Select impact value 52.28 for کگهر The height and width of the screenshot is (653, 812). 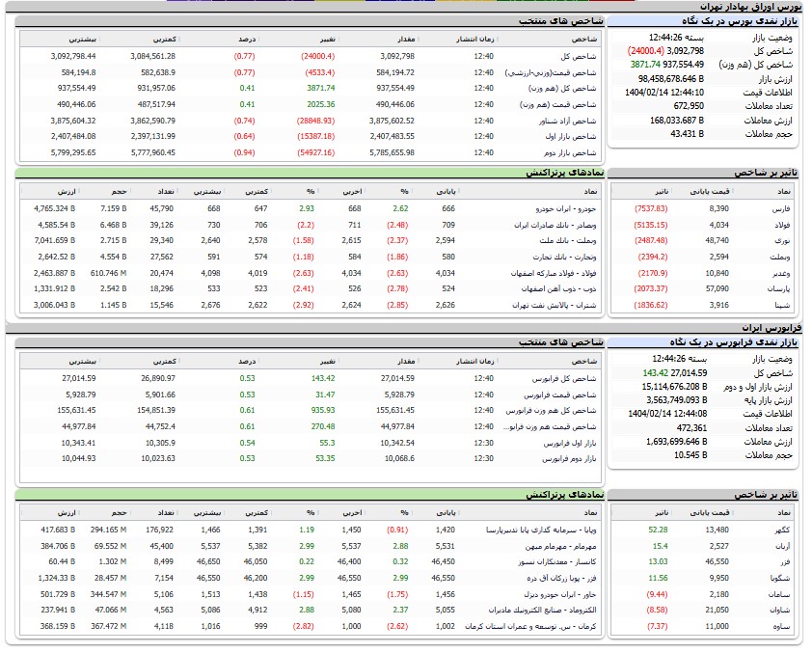coord(659,530)
